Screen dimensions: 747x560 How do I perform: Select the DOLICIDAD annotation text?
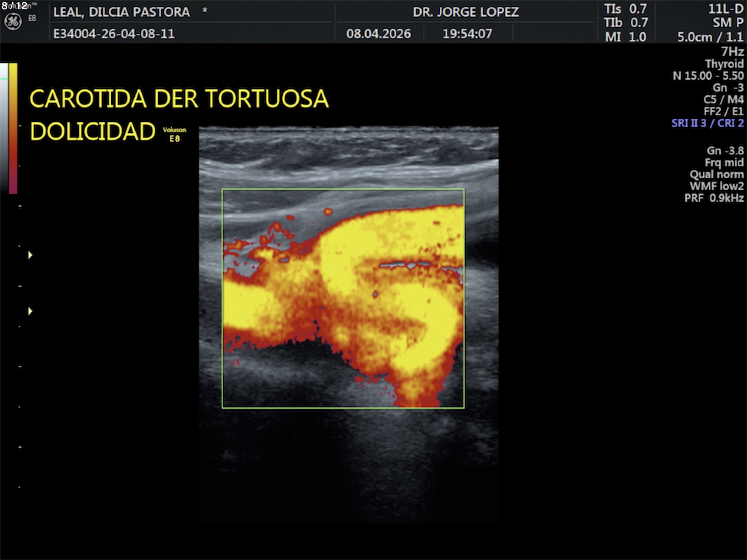click(93, 132)
